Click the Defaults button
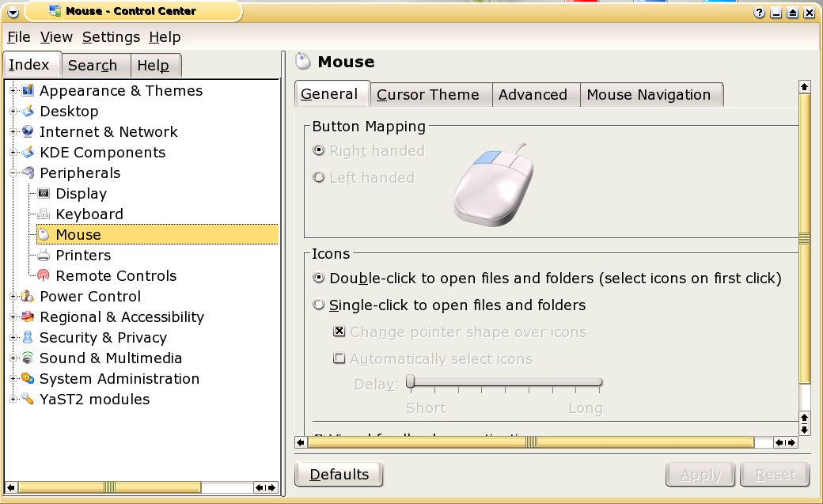 pyautogui.click(x=339, y=475)
